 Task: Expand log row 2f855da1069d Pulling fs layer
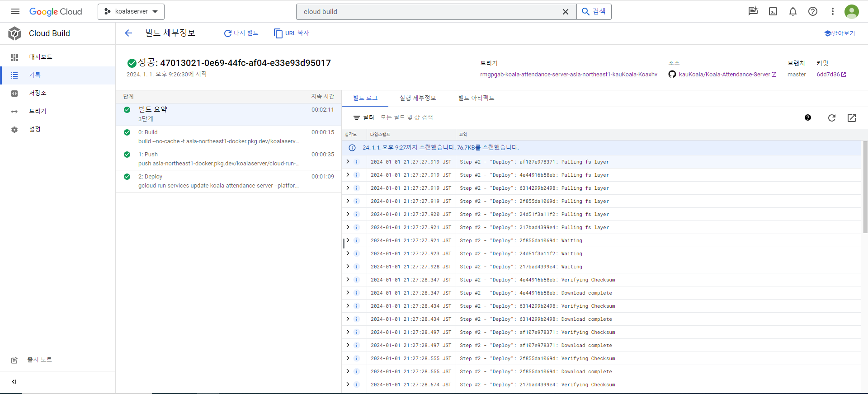pos(348,201)
